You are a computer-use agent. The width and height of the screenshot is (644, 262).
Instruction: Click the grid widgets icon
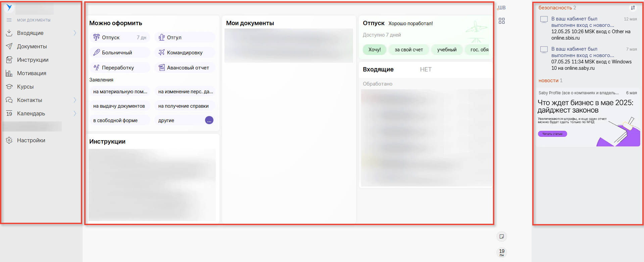pos(501,21)
